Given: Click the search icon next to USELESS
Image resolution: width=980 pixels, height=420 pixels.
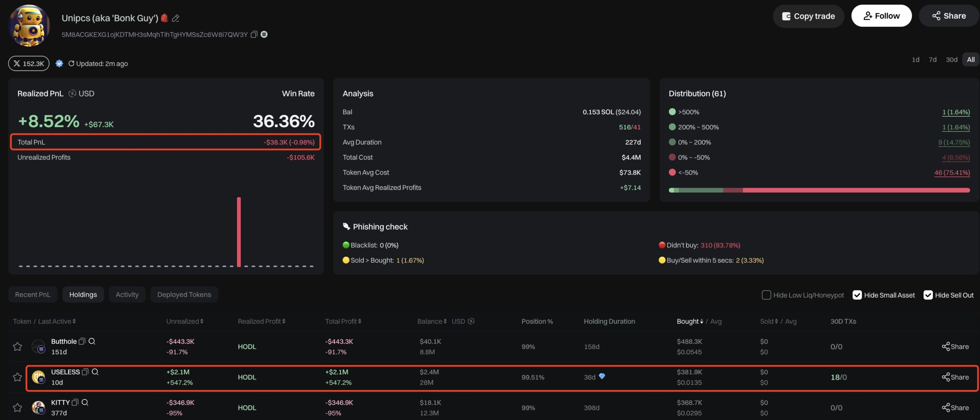Looking at the screenshot, I should click(95, 372).
